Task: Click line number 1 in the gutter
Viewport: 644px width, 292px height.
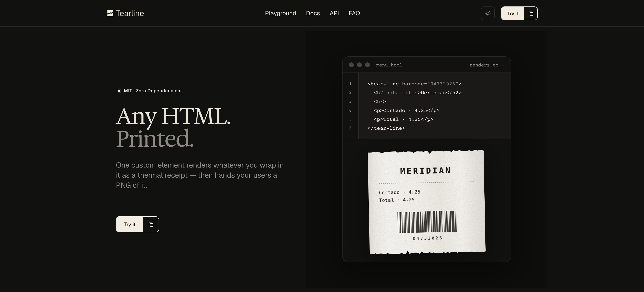Action: click(350, 84)
